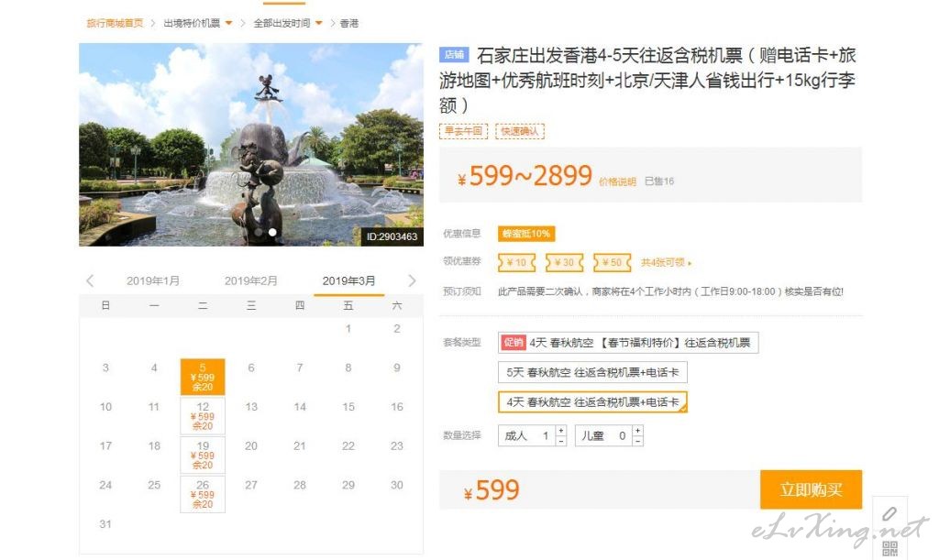This screenshot has width=939, height=560.
Task: Increase child quantity with plus stepper
Action: 638,430
